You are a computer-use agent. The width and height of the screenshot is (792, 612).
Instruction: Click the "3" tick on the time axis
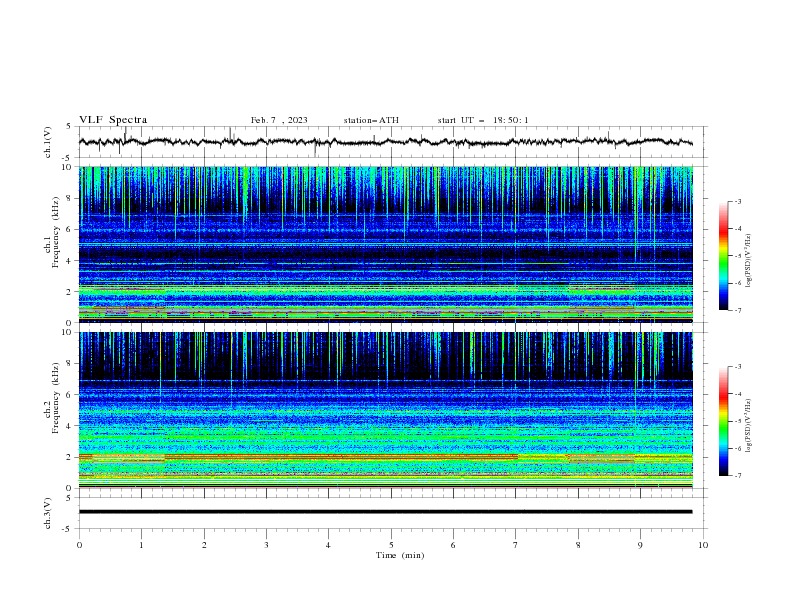[267, 545]
